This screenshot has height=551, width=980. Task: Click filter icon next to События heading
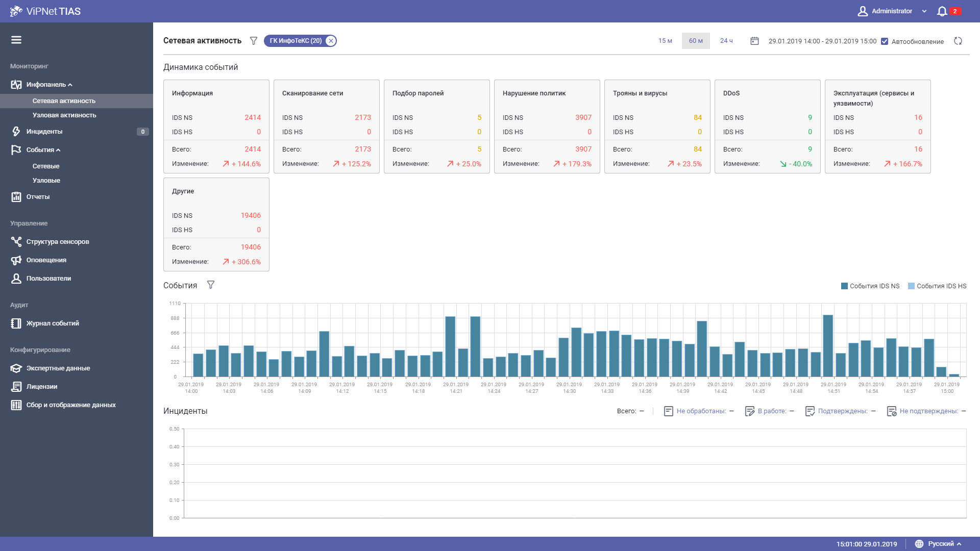210,285
